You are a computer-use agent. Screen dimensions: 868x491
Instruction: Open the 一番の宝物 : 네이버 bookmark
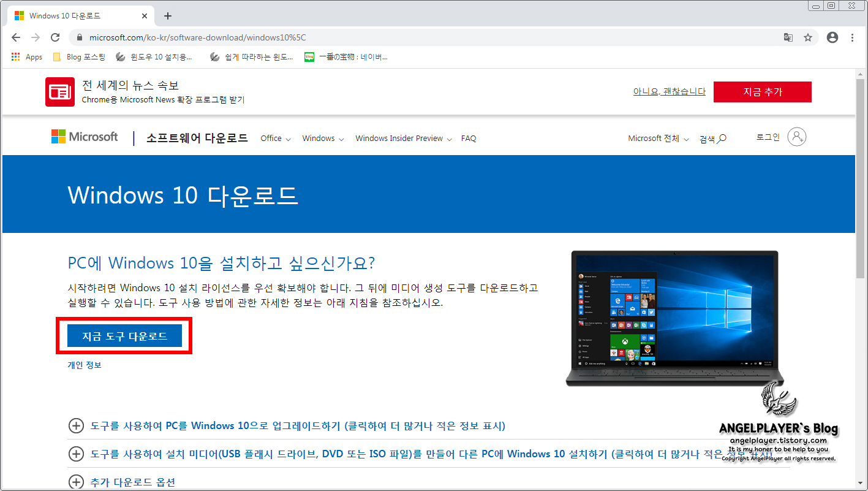coord(346,57)
